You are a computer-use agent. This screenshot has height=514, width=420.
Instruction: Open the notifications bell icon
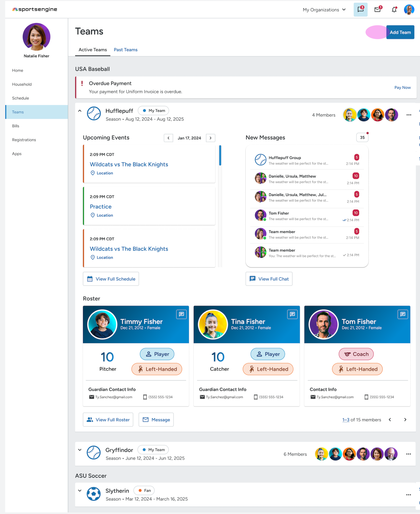[x=394, y=9]
